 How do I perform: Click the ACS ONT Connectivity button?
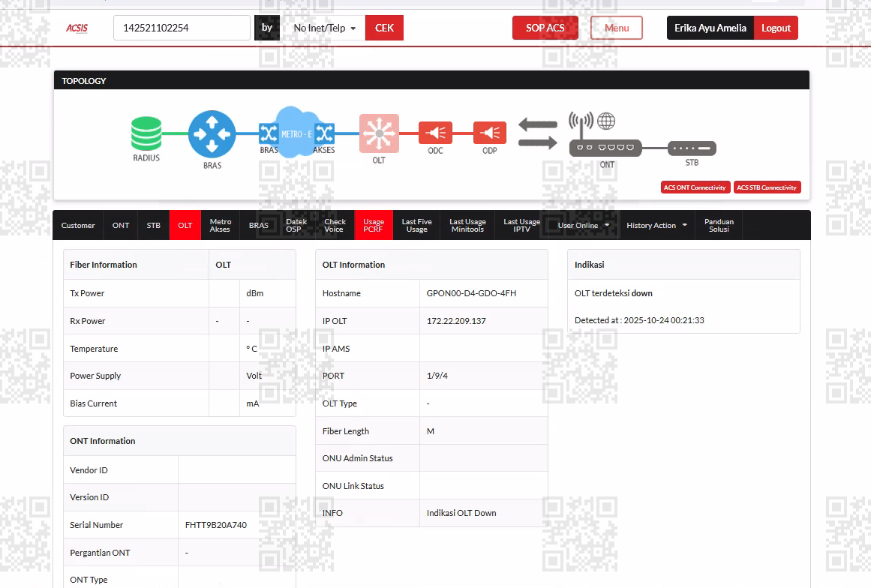pos(695,187)
